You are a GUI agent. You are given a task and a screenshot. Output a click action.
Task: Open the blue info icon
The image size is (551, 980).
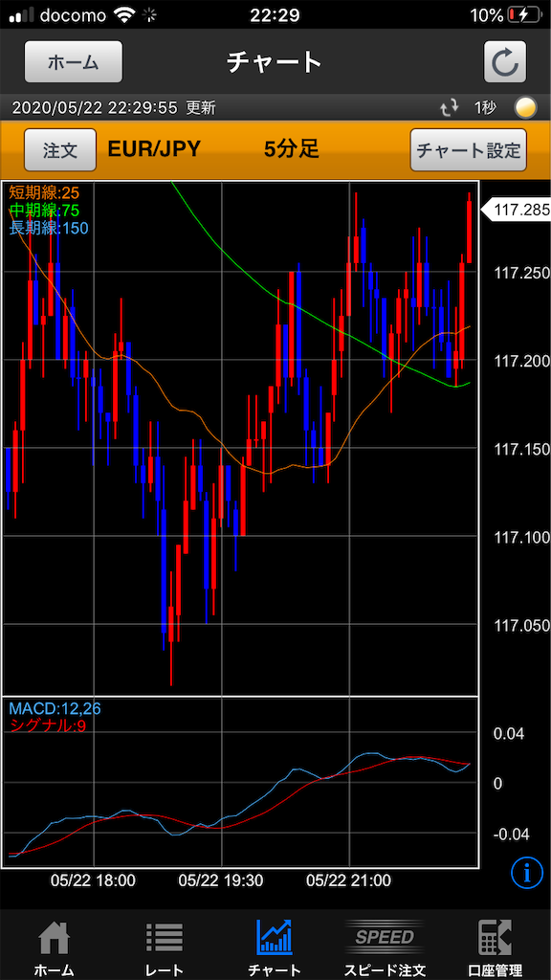[x=526, y=872]
